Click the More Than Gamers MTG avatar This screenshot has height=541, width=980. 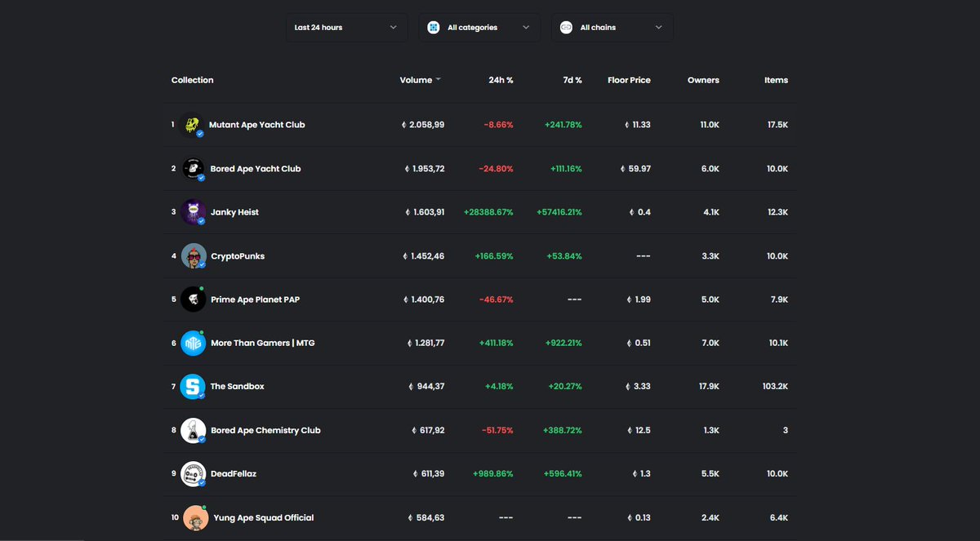pos(194,343)
